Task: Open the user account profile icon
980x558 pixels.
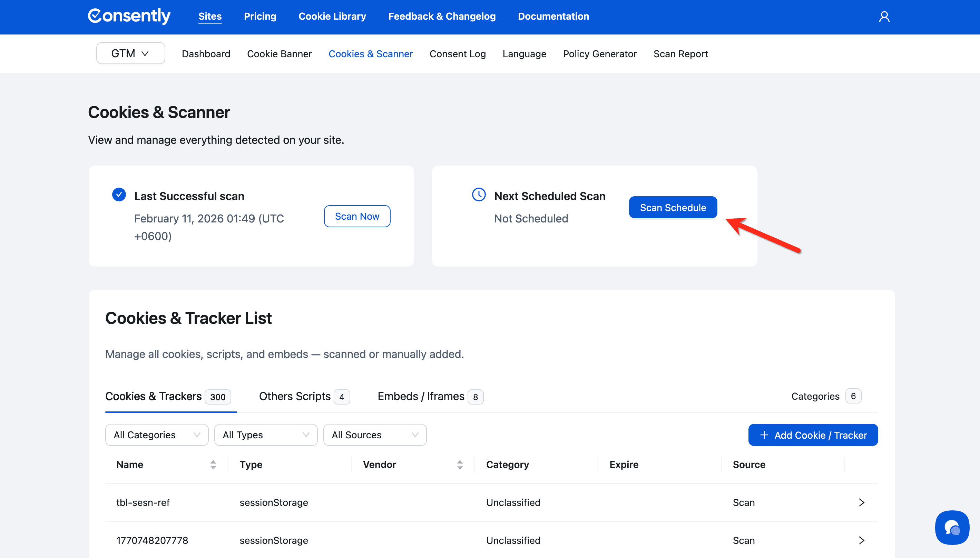Action: (884, 17)
